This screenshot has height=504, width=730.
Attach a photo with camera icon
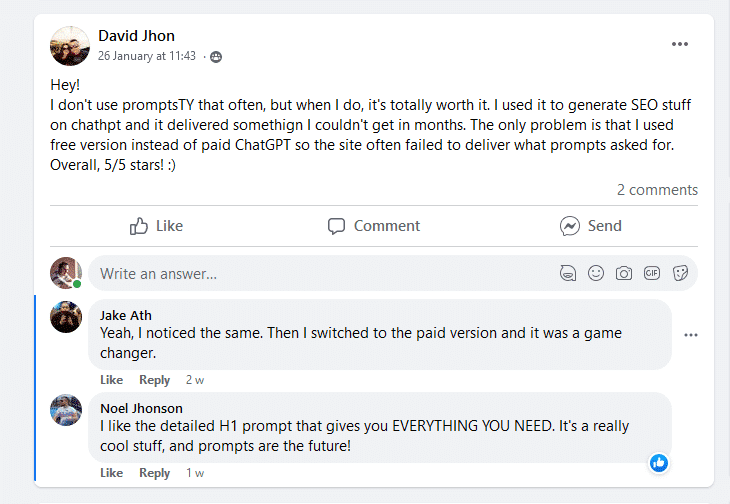[624, 273]
